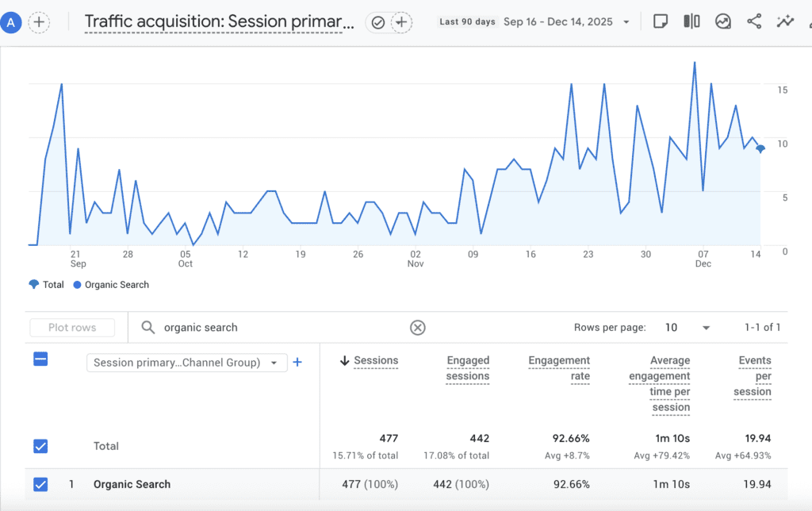Click the share report icon
This screenshot has height=511, width=812.
(754, 21)
